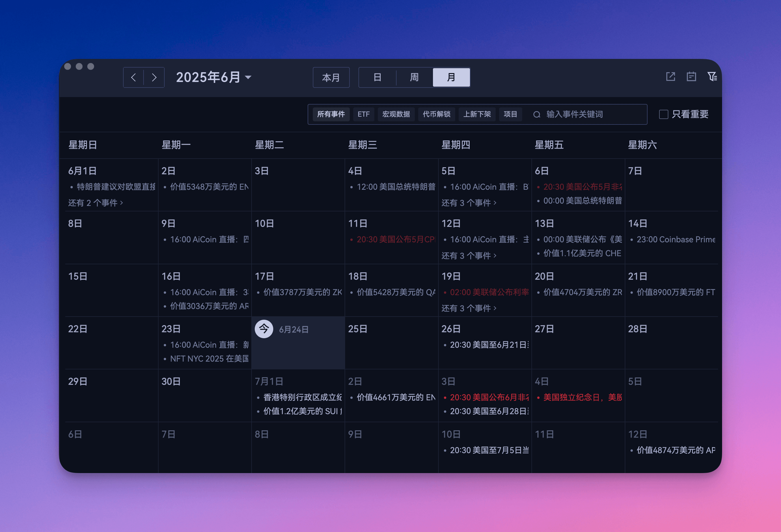Open the 价值4874万美元的 AP event
The height and width of the screenshot is (532, 781).
tap(672, 450)
